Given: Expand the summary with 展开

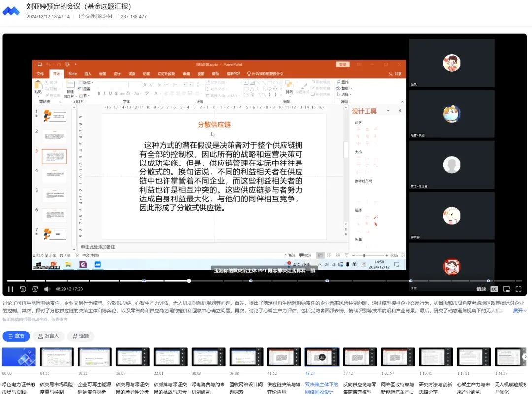Looking at the screenshot, I should click(x=520, y=311).
